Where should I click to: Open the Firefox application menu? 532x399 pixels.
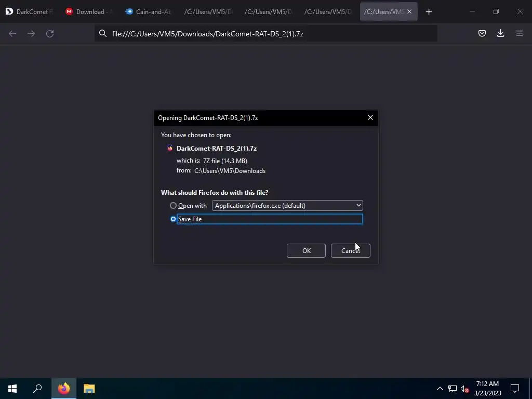(520, 33)
